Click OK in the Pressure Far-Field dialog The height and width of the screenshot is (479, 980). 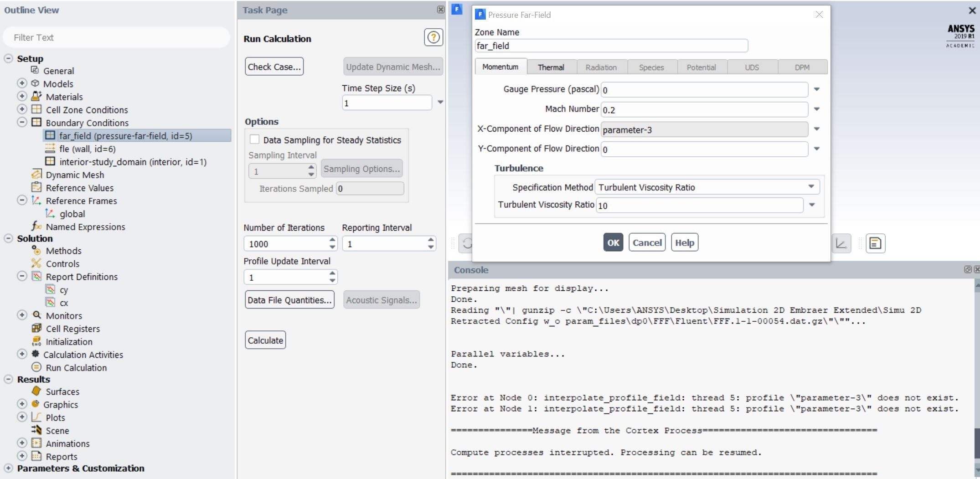coord(613,242)
